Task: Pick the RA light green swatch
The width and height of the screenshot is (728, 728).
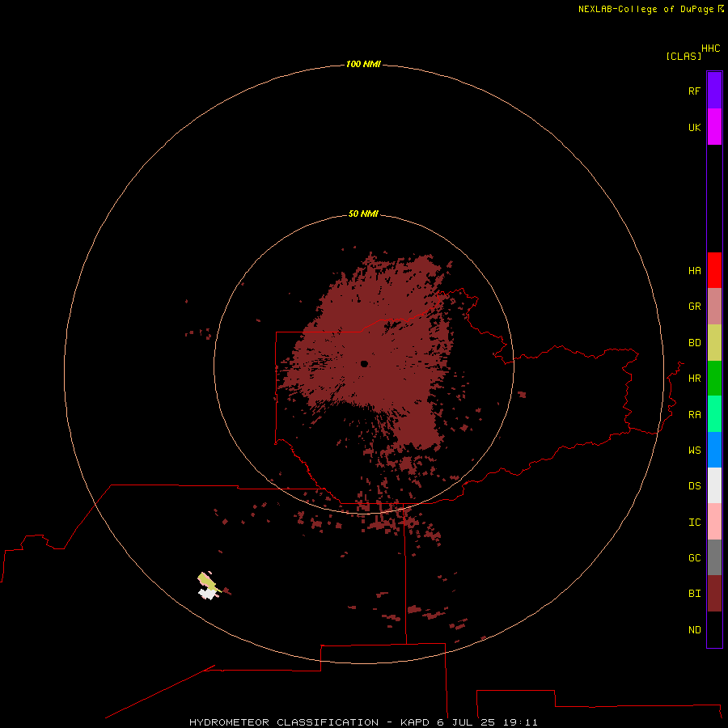Action: 714,414
